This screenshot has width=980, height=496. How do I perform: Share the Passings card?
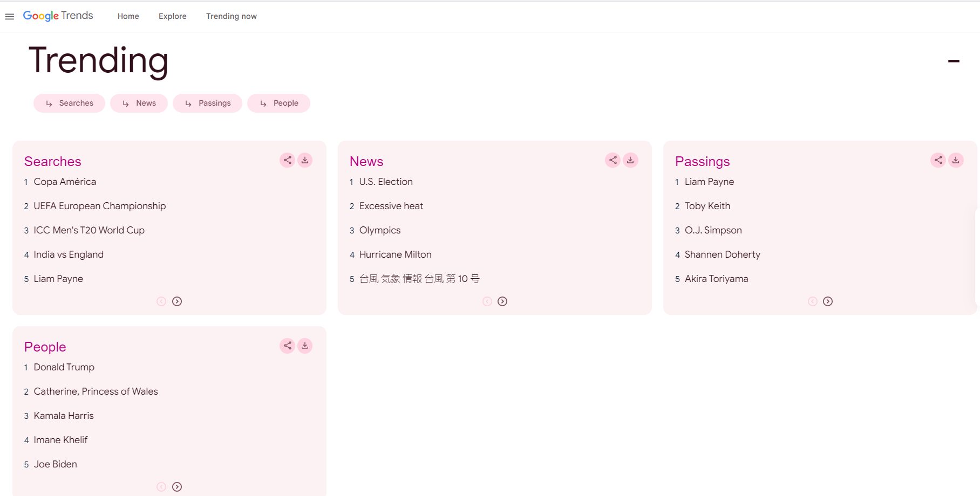pos(938,160)
